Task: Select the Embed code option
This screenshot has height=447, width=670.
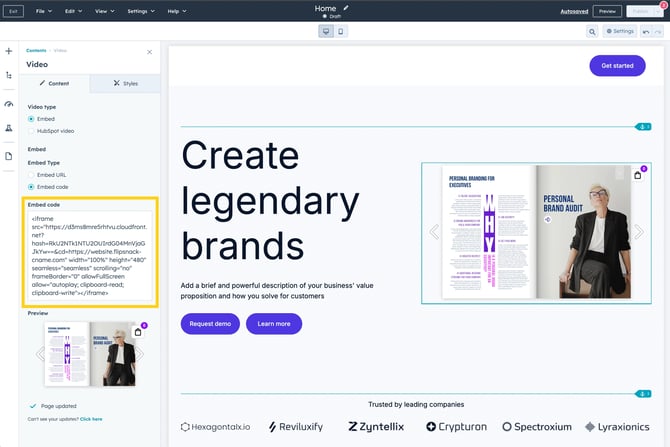Action: (31, 187)
